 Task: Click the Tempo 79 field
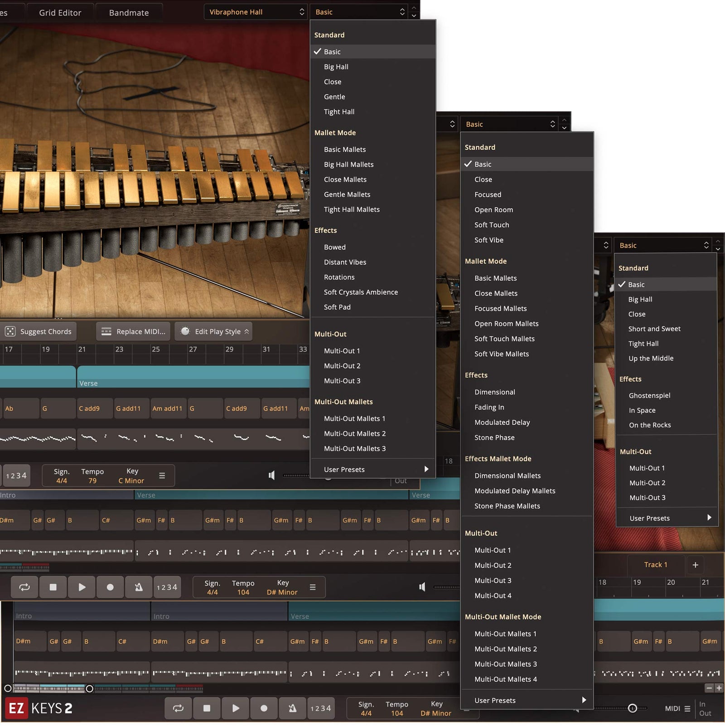point(92,476)
